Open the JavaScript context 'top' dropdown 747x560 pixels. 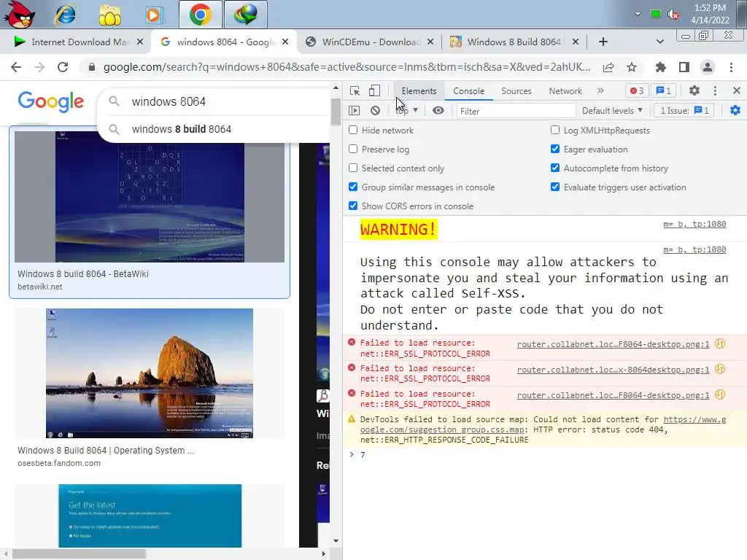406,111
